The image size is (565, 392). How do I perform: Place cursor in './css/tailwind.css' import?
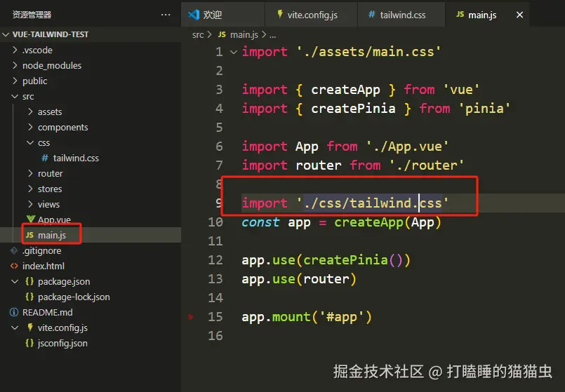373,203
